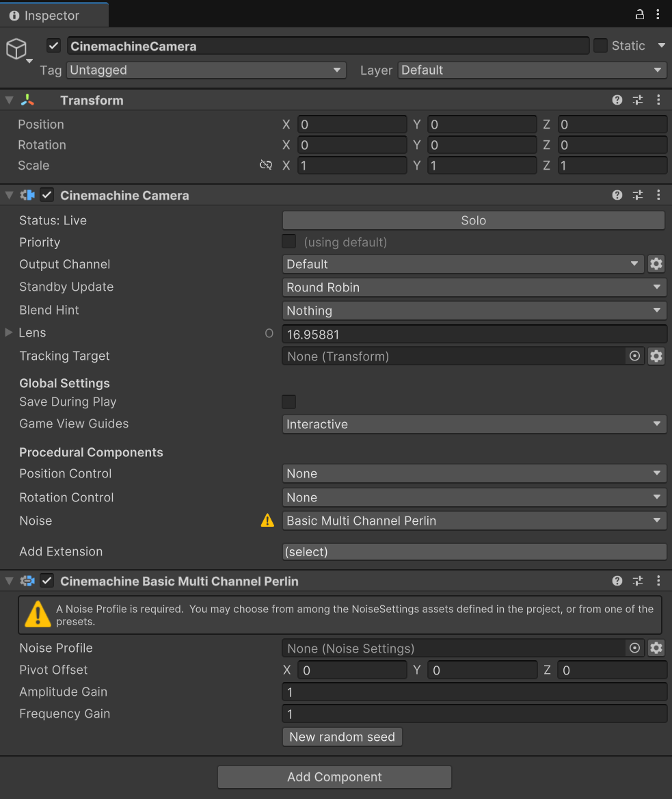Open Basic Multi Channel Perlin presets
This screenshot has width=672, height=799.
pos(637,581)
